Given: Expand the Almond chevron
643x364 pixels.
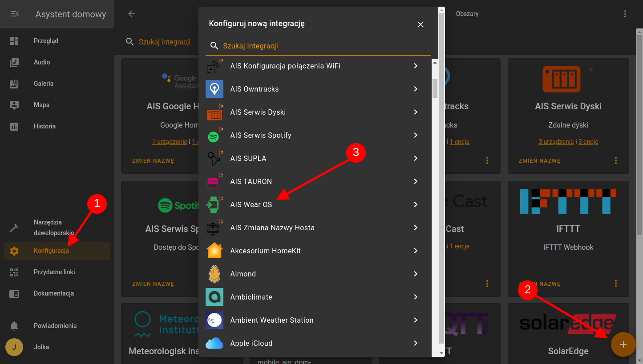Looking at the screenshot, I should pos(416,274).
